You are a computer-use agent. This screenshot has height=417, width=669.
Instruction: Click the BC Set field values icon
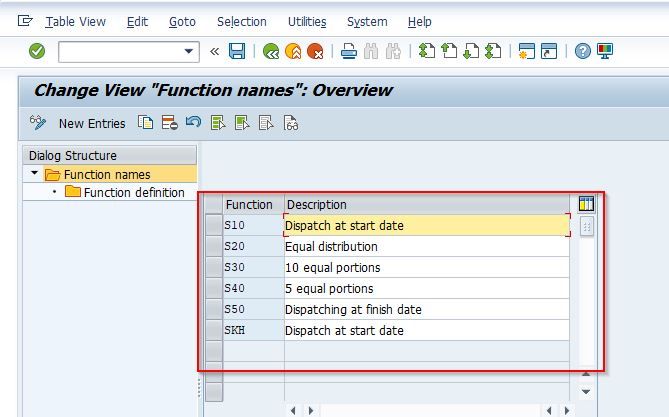[291, 123]
